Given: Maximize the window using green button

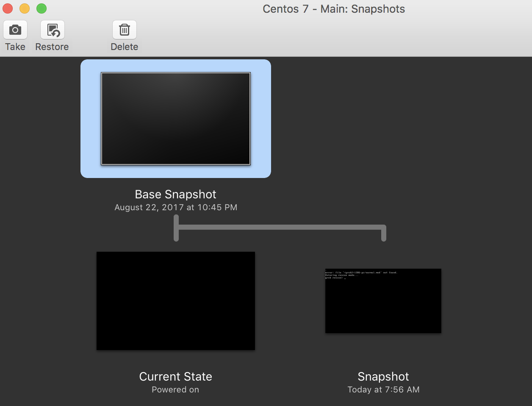Looking at the screenshot, I should click(x=42, y=8).
